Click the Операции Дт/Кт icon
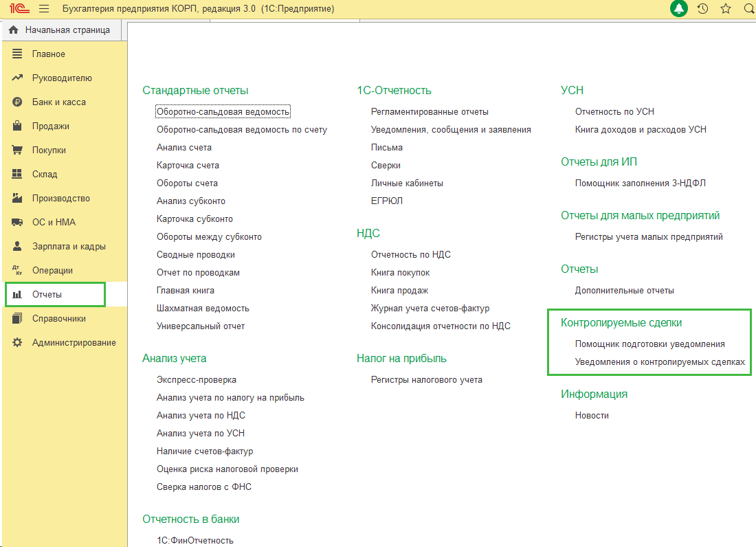756x547 pixels. point(17,270)
